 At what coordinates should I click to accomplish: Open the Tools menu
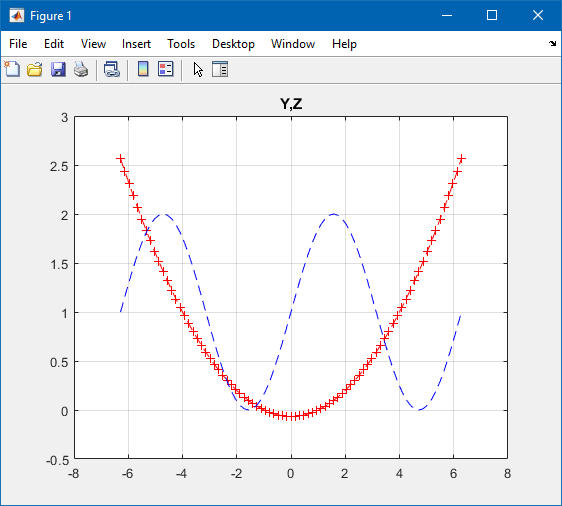point(181,44)
